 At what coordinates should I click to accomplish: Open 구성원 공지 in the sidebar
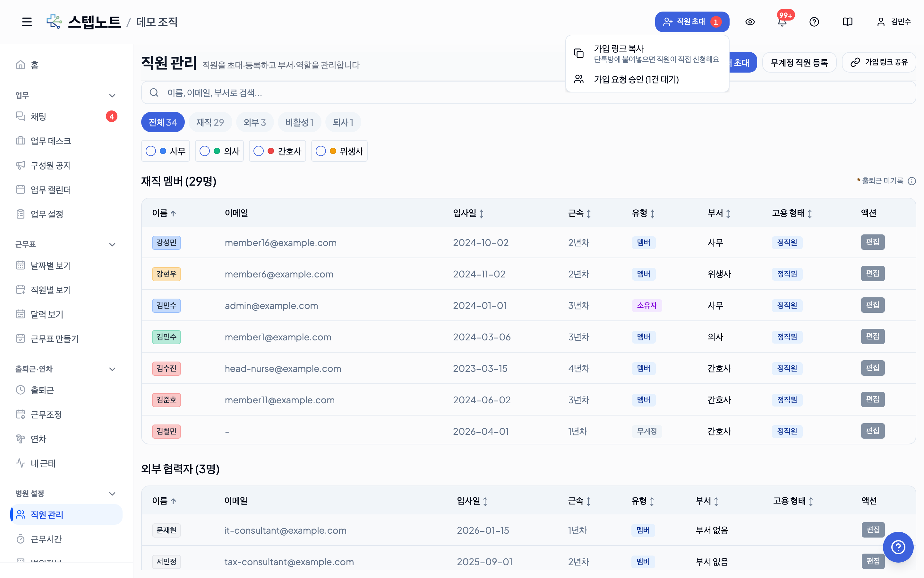[x=66, y=165]
